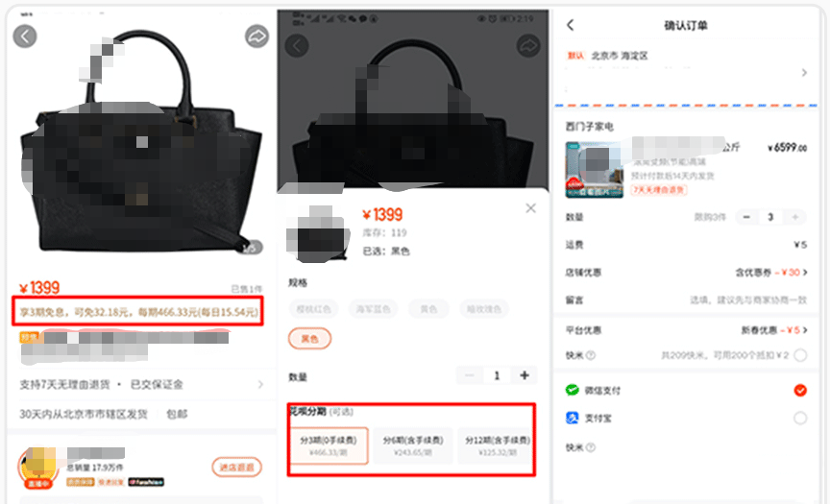Choose the 12-period installment option
Screen dimensions: 830x504
(497, 445)
